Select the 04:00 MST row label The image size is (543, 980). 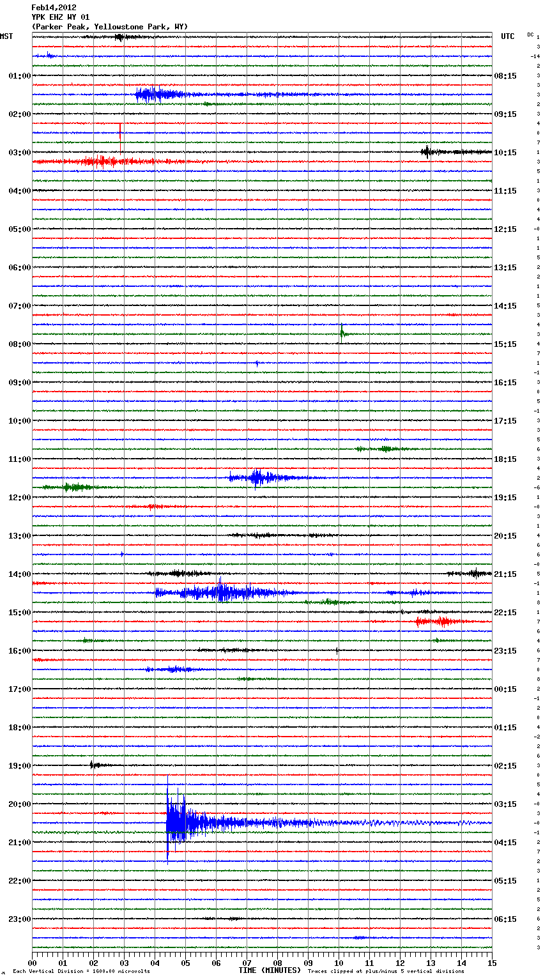tap(20, 191)
